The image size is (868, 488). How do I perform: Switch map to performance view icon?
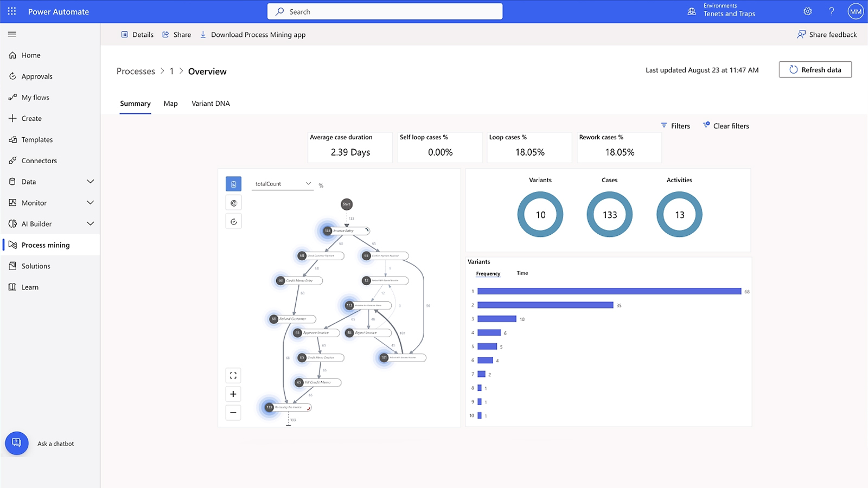tap(233, 203)
